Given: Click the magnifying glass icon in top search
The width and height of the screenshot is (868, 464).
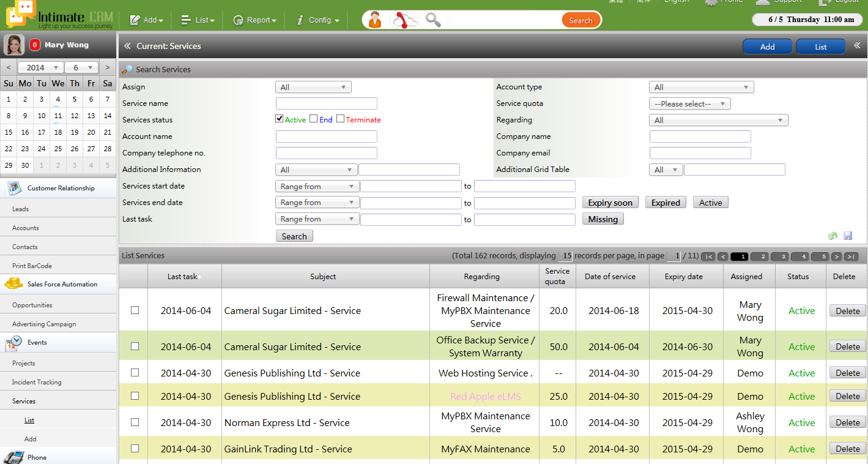Looking at the screenshot, I should coord(433,20).
